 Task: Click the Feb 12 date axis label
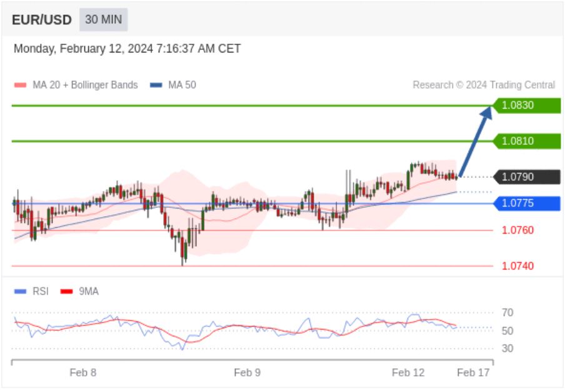[408, 373]
